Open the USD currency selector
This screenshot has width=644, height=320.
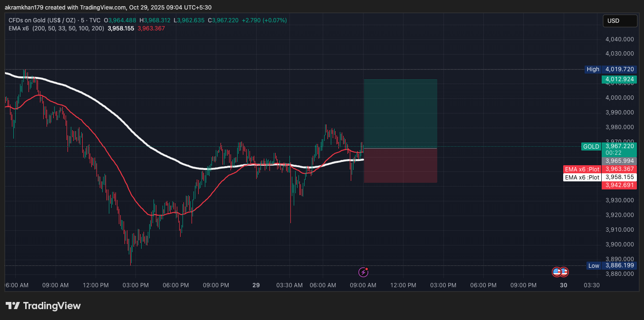coord(620,20)
